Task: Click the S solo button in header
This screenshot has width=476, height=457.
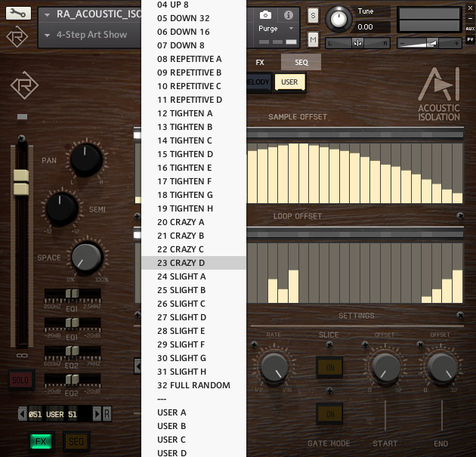Action: coord(314,15)
